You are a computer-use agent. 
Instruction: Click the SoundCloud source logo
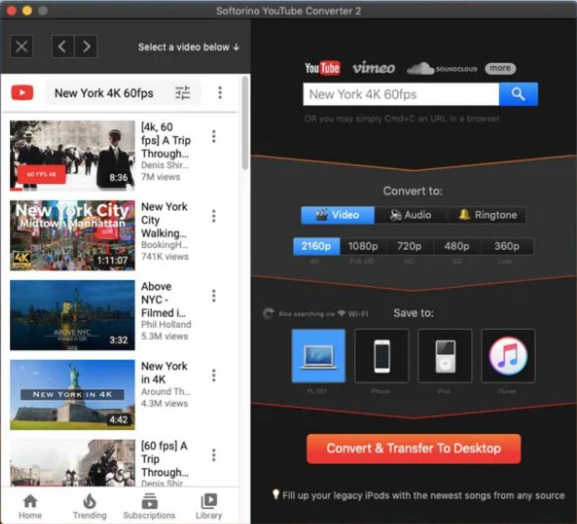(442, 68)
